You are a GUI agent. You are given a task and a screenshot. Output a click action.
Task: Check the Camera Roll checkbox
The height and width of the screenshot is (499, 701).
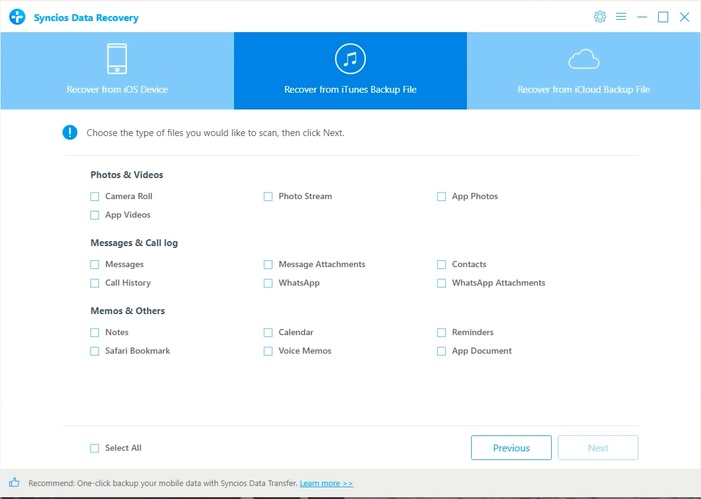(95, 196)
